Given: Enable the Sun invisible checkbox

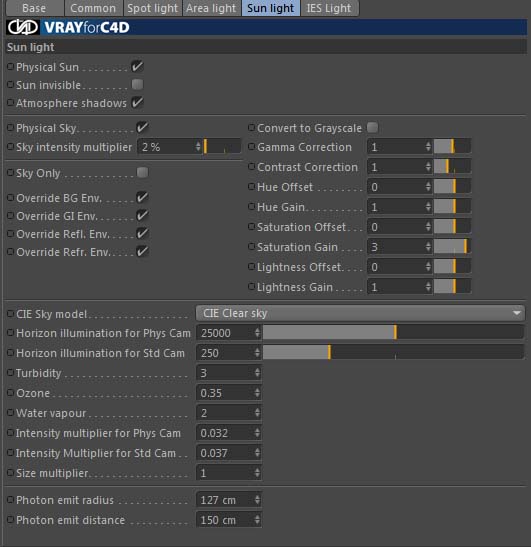Looking at the screenshot, I should click(137, 84).
